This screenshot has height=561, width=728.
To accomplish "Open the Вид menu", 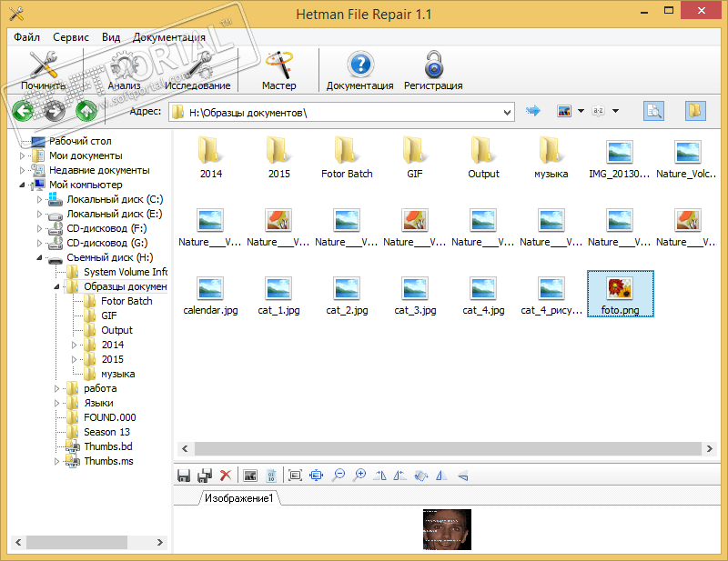I will (x=111, y=37).
